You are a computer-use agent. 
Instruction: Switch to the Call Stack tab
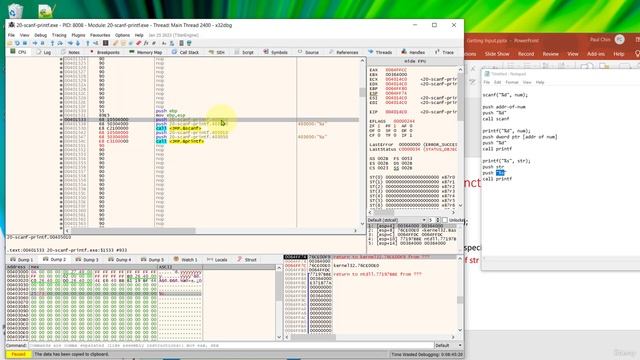(x=185, y=52)
